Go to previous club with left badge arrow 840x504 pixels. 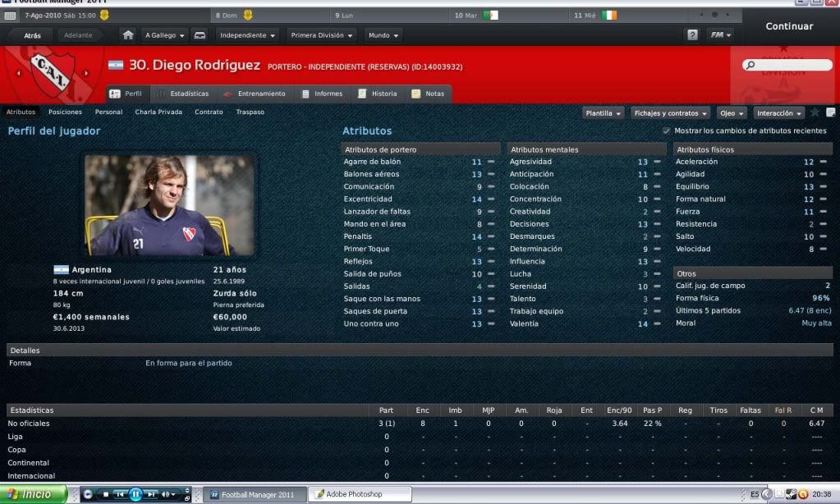(19, 73)
